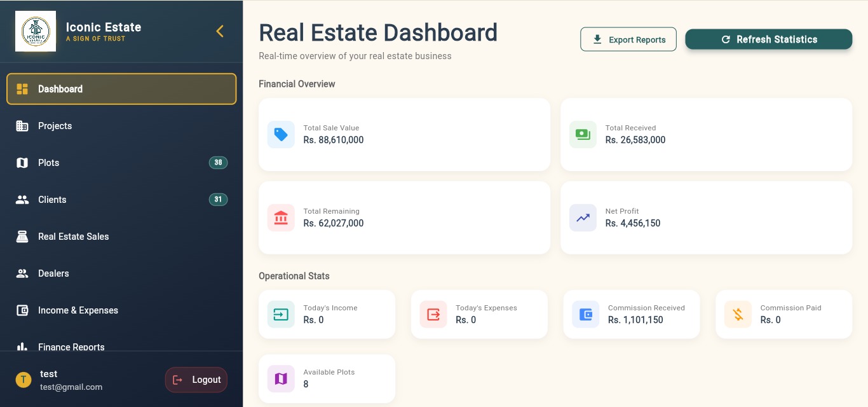The height and width of the screenshot is (407, 868).
Task: Click the Plots map icon in sidebar
Action: point(22,163)
